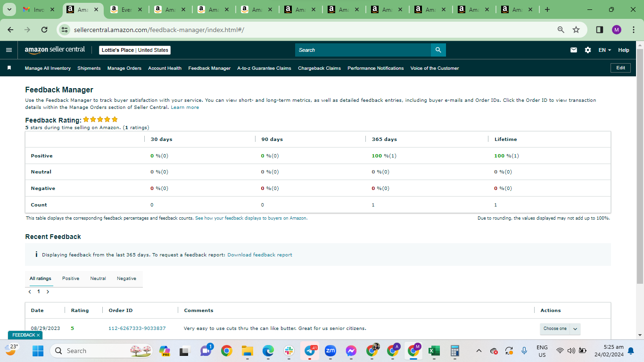Click the 365 days Count value link

(x=373, y=205)
